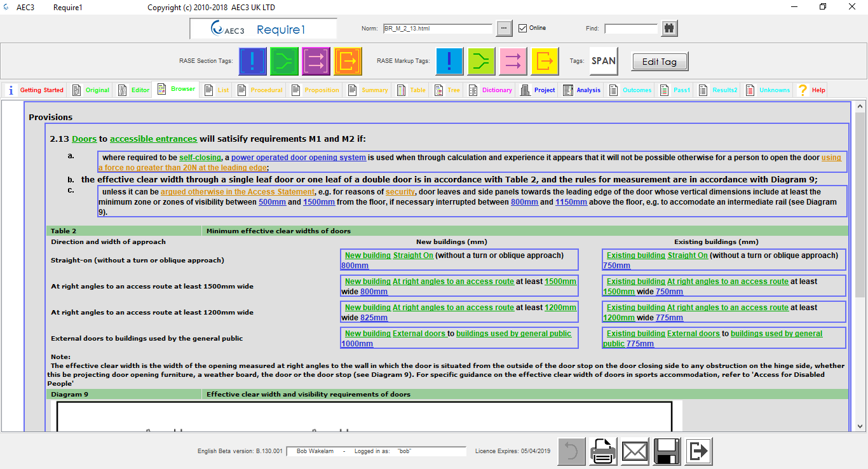The image size is (868, 469).
Task: Open the Procedural tab
Action: click(259, 90)
